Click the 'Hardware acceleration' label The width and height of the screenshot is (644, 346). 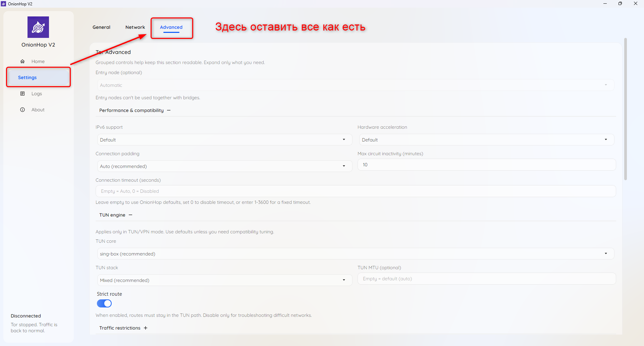pos(382,127)
